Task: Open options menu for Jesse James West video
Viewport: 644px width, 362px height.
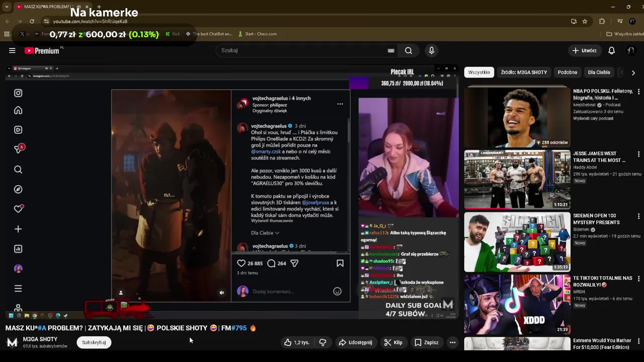Action: (x=638, y=154)
